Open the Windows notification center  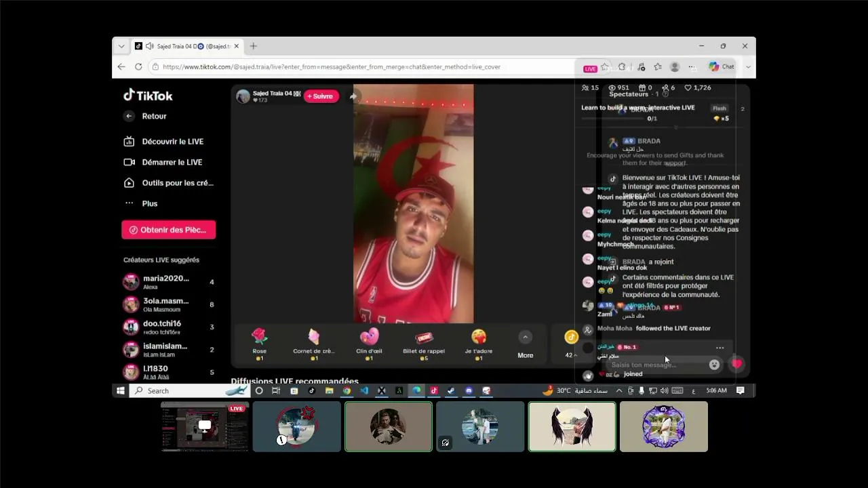point(741,390)
